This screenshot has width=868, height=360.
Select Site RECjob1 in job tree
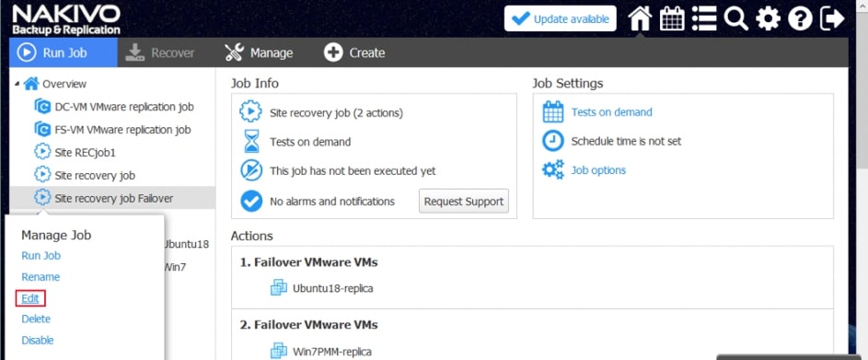(x=86, y=152)
